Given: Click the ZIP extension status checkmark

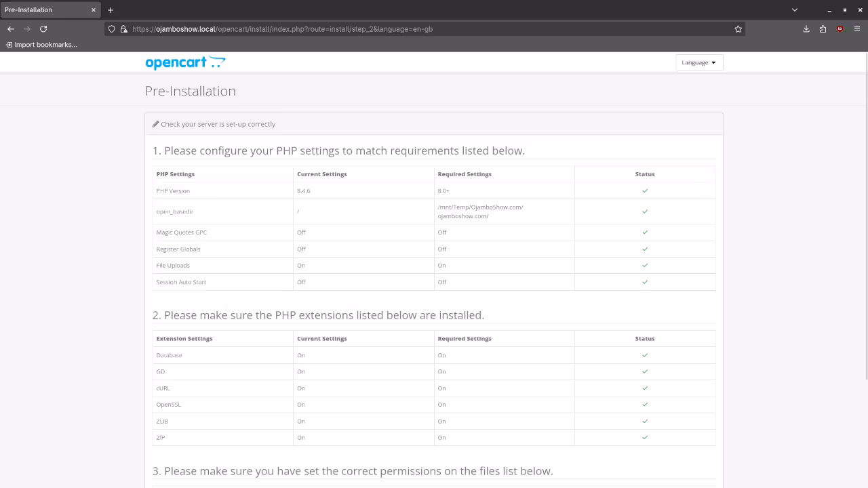Looking at the screenshot, I should click(x=645, y=437).
